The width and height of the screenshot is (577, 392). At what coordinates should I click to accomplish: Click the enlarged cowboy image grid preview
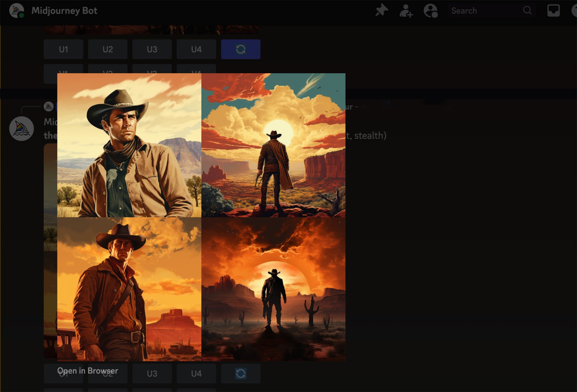[201, 217]
